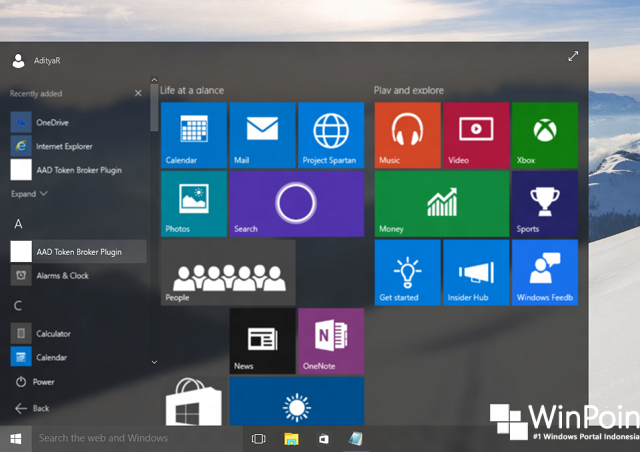Click the Windows Start button
Viewport: 640px width, 452px height.
(16, 439)
